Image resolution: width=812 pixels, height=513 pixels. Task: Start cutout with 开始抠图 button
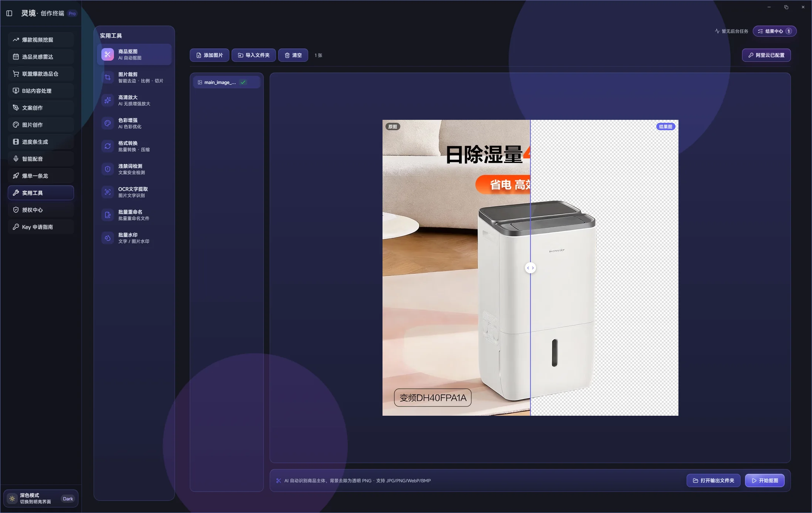point(764,480)
